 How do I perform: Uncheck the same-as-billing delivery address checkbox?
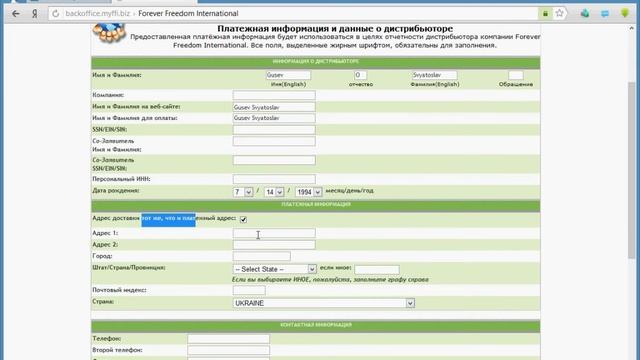pos(243,220)
